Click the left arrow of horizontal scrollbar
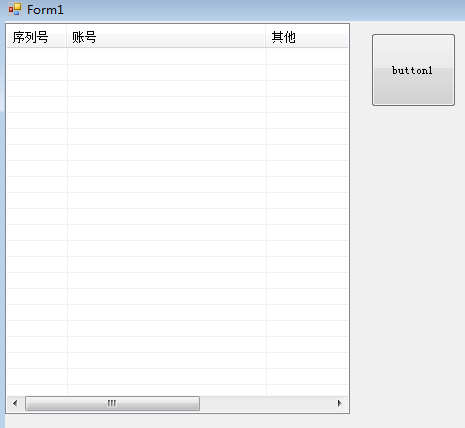Screen dimensions: 465x428 pyautogui.click(x=15, y=403)
